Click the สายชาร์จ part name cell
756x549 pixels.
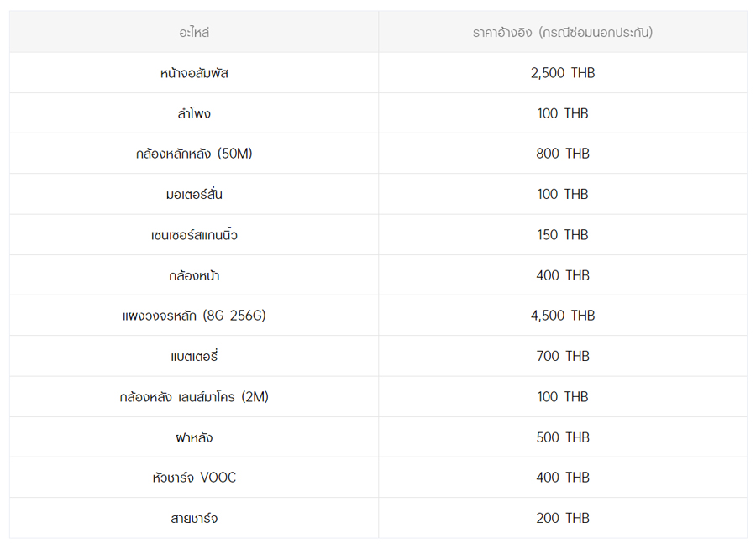click(194, 518)
